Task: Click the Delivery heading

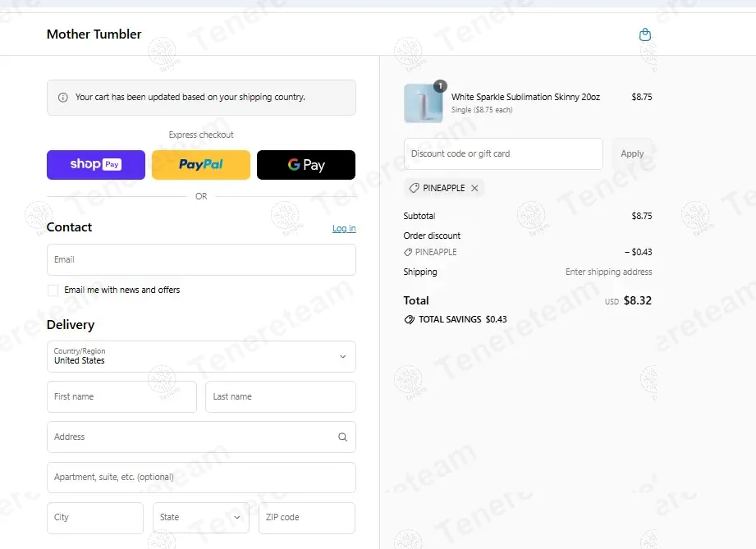Action: tap(71, 325)
